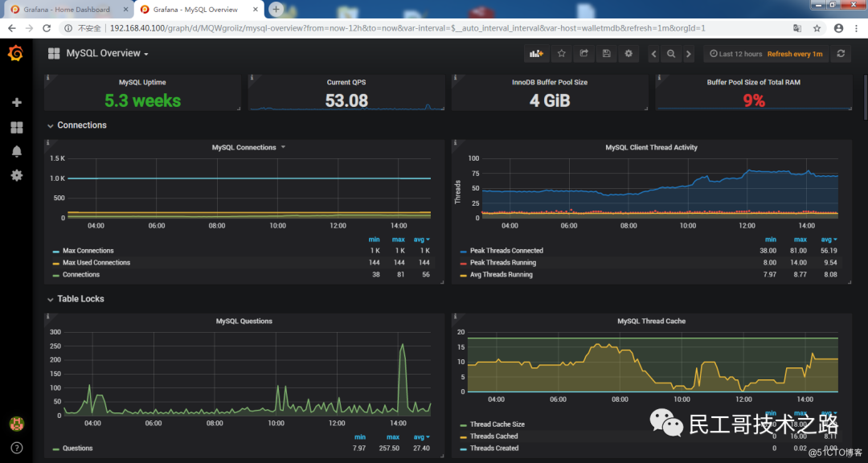The height and width of the screenshot is (463, 868).
Task: Click the dashboard vertical scrollbar
Action: 865,97
